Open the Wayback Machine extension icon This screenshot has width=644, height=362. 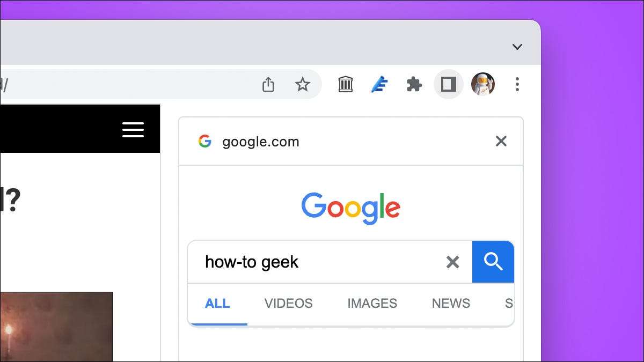coord(346,84)
